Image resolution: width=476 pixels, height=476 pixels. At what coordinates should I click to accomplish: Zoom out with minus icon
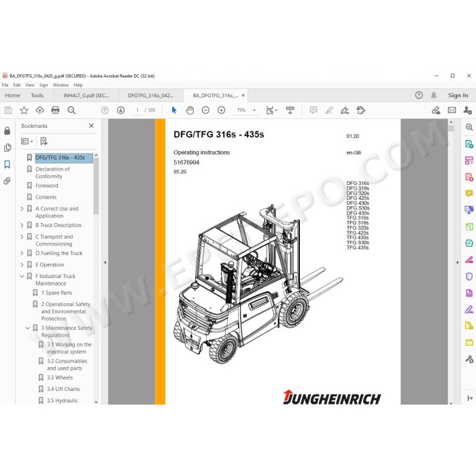click(x=205, y=110)
